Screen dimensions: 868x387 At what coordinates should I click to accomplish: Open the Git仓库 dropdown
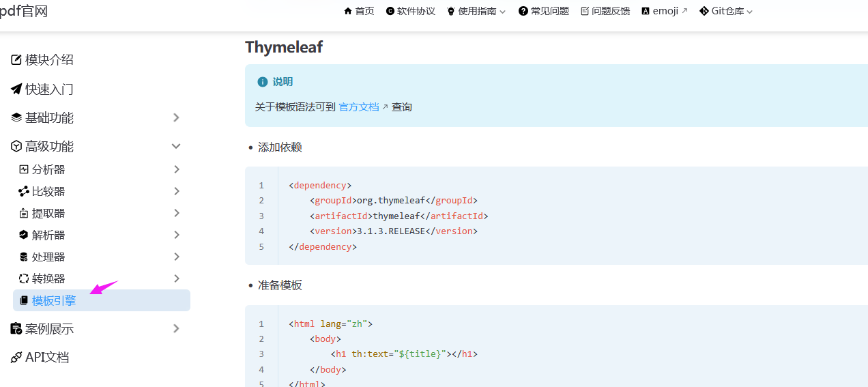click(x=726, y=11)
